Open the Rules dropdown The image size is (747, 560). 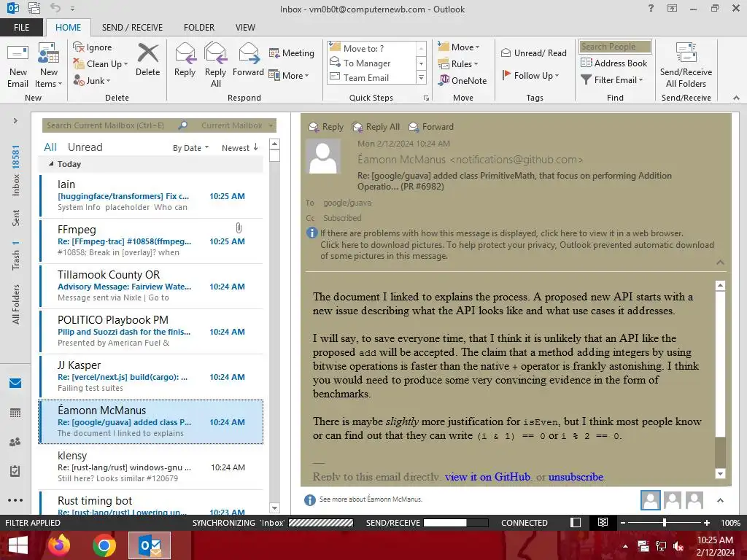(458, 64)
